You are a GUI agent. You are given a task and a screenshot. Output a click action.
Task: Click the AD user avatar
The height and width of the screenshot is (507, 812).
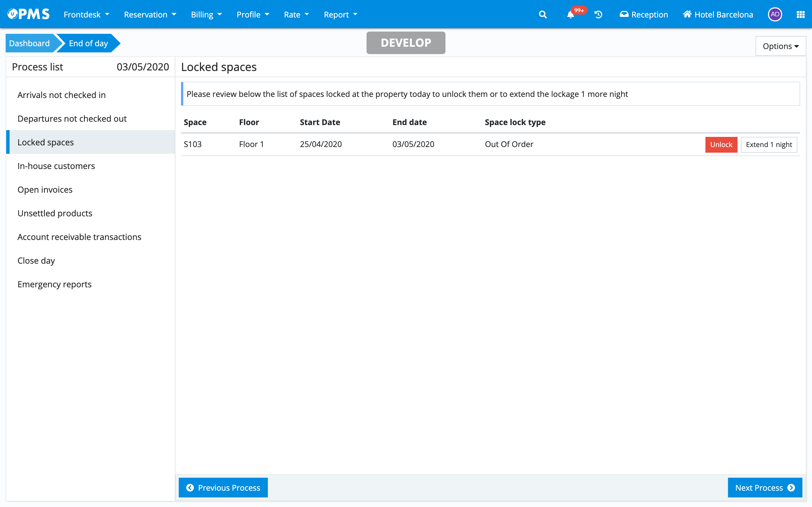click(775, 14)
